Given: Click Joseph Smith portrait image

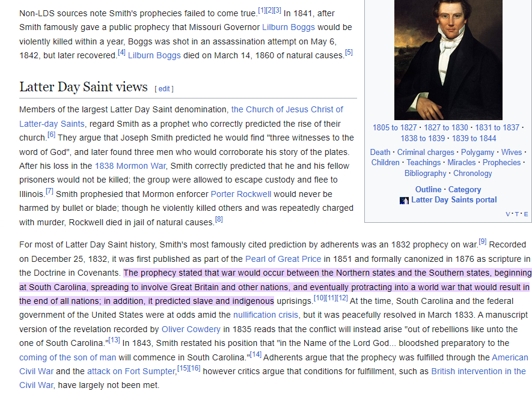Looking at the screenshot, I should 448,59.
